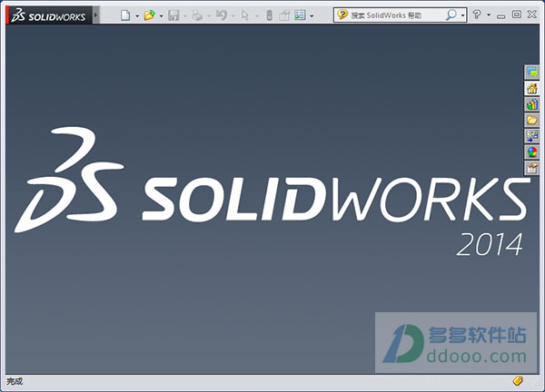Expand the Open file dropdown arrow
The image size is (545, 392).
pyautogui.click(x=162, y=16)
